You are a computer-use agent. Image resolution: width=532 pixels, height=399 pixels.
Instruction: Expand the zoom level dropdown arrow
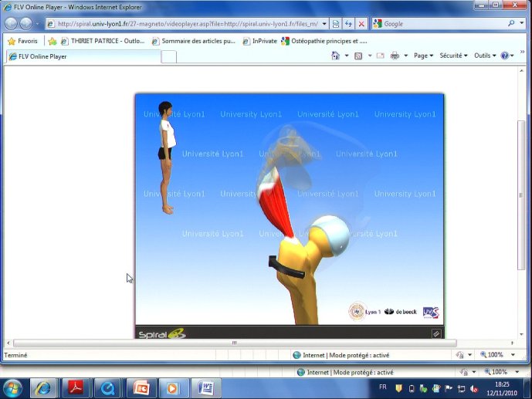coord(513,354)
